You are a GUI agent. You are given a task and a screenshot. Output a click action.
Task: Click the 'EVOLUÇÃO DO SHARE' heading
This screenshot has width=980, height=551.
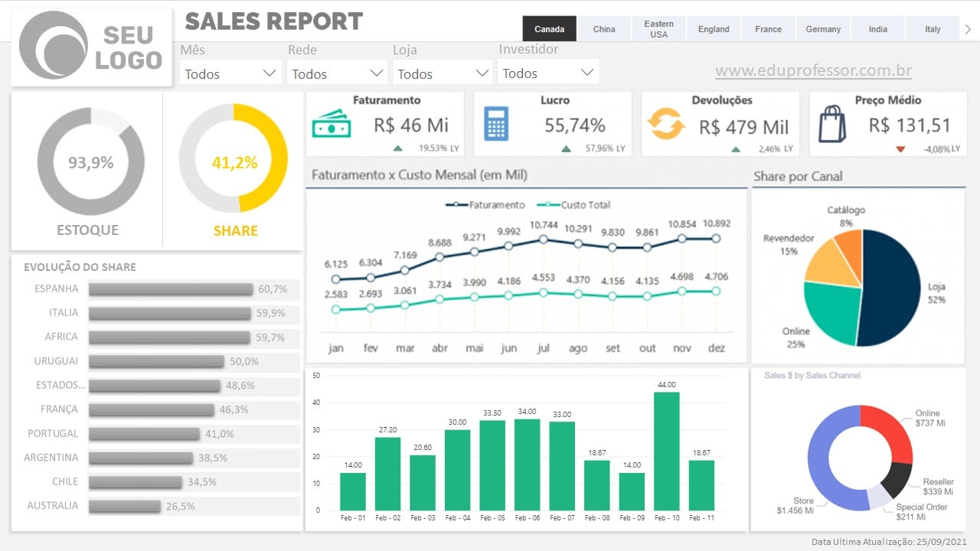80,267
